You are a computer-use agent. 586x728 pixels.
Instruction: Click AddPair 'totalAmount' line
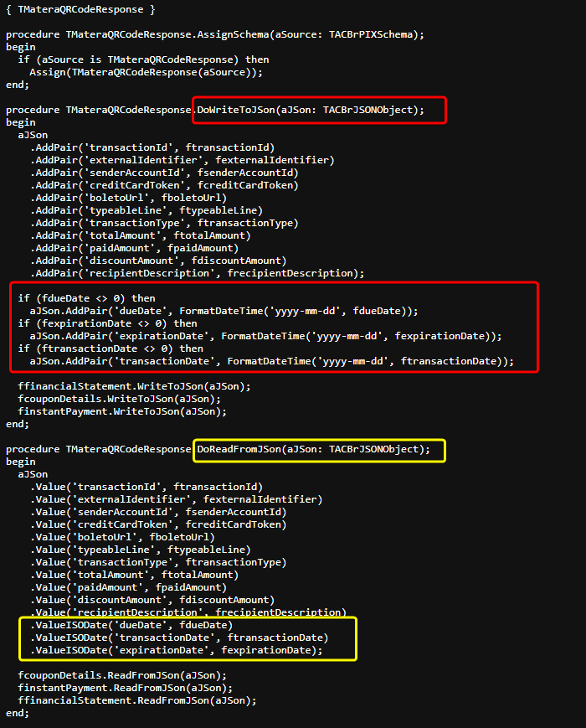[141, 235]
